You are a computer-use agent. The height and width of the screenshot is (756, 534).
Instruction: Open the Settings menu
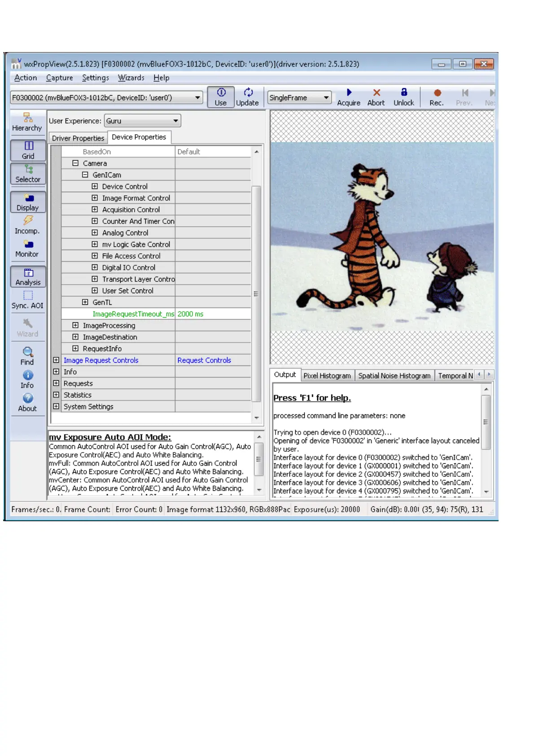pyautogui.click(x=96, y=78)
